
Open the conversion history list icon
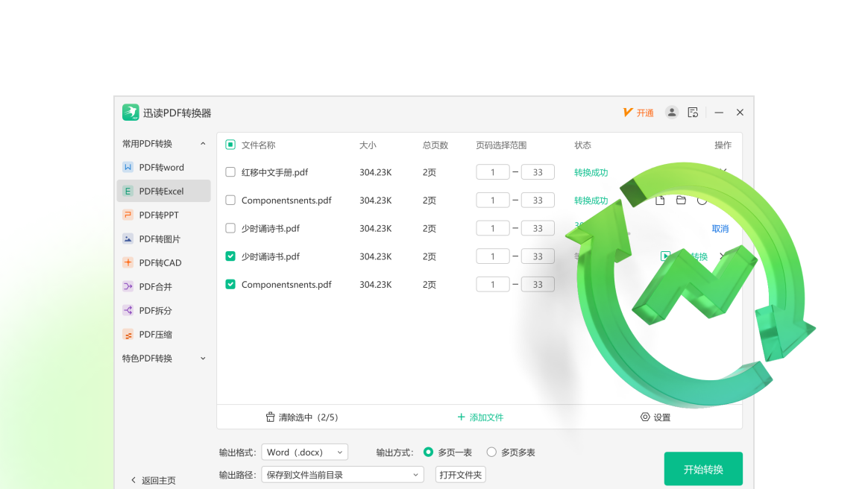pyautogui.click(x=693, y=113)
